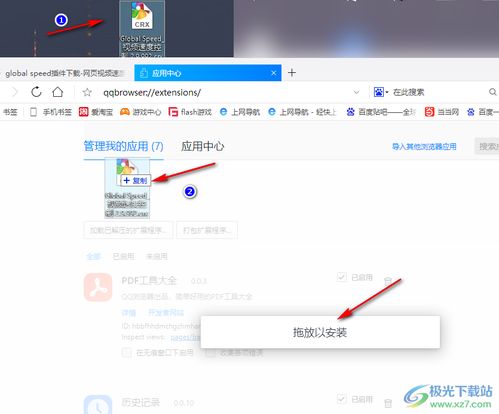Reload the page with the refresh icon
The height and width of the screenshot is (414, 499).
[x=36, y=92]
